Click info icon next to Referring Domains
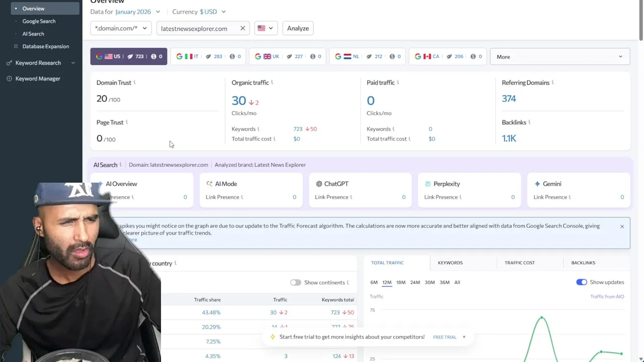Viewport: 644px width, 362px height. pyautogui.click(x=553, y=82)
